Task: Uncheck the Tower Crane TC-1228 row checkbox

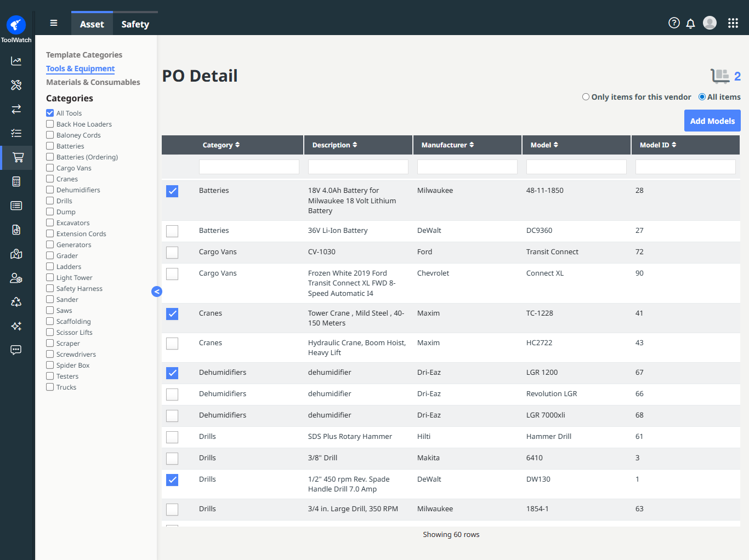Action: click(x=172, y=314)
